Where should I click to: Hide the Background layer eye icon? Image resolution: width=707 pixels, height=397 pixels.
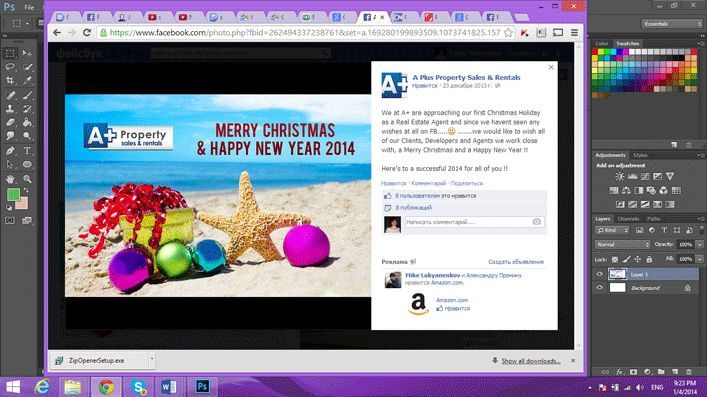pos(599,287)
